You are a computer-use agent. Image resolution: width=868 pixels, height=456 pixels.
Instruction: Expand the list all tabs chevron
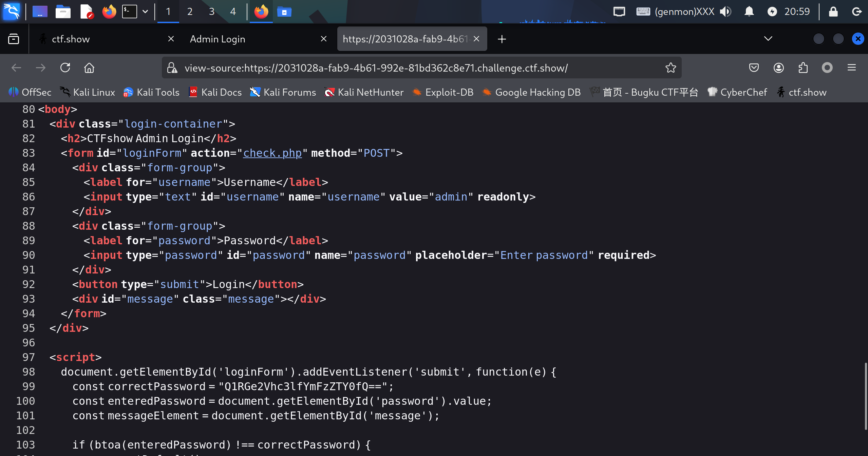coord(768,39)
